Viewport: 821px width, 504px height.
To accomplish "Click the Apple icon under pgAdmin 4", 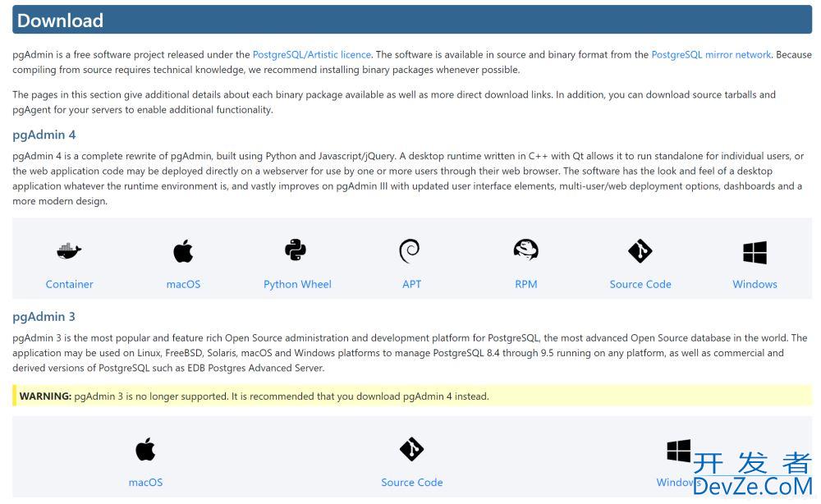I will [x=183, y=251].
